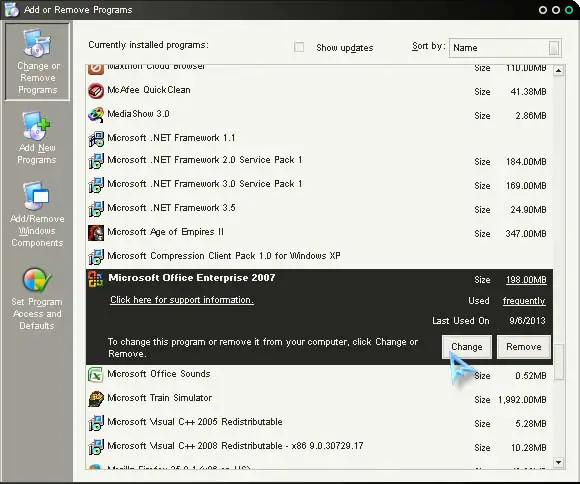Image resolution: width=580 pixels, height=484 pixels.
Task: Click the Remove button for Office 2007
Action: pos(524,347)
